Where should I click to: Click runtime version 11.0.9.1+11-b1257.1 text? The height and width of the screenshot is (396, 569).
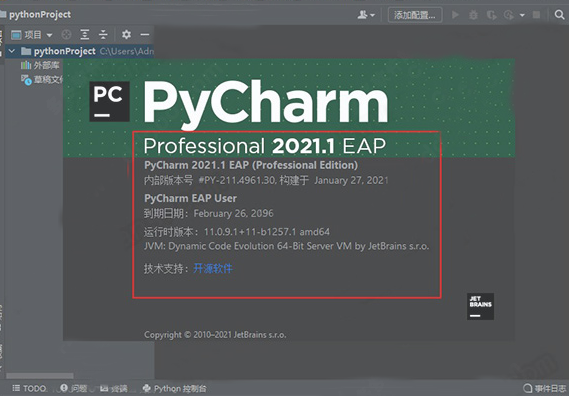coord(267,232)
